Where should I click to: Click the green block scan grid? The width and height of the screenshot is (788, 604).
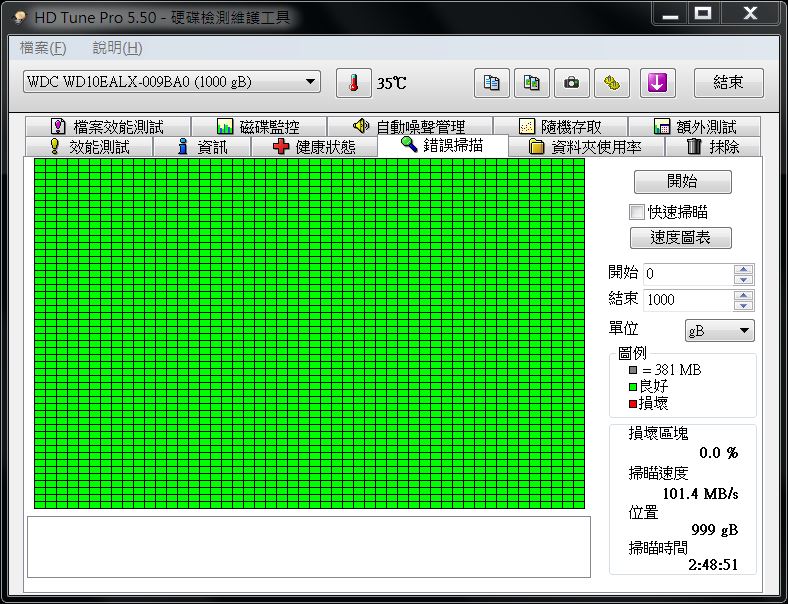[309, 334]
